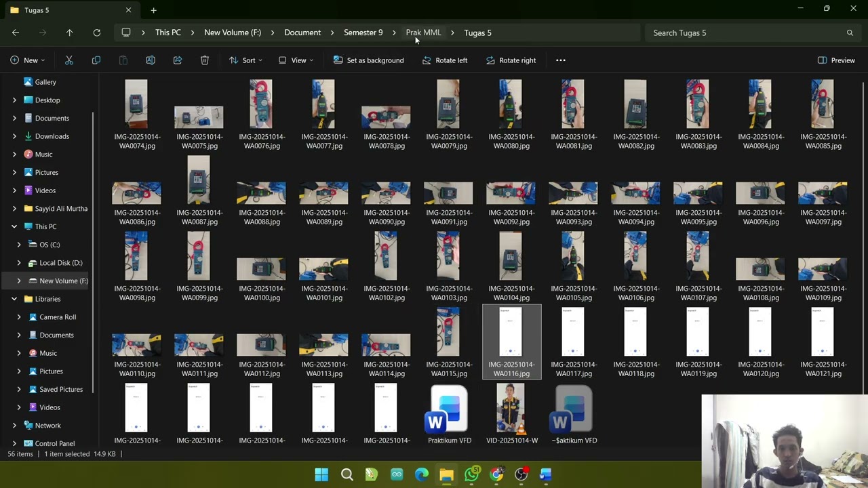Expand the Desktop tree node
This screenshot has width=868, height=488.
pyautogui.click(x=14, y=100)
